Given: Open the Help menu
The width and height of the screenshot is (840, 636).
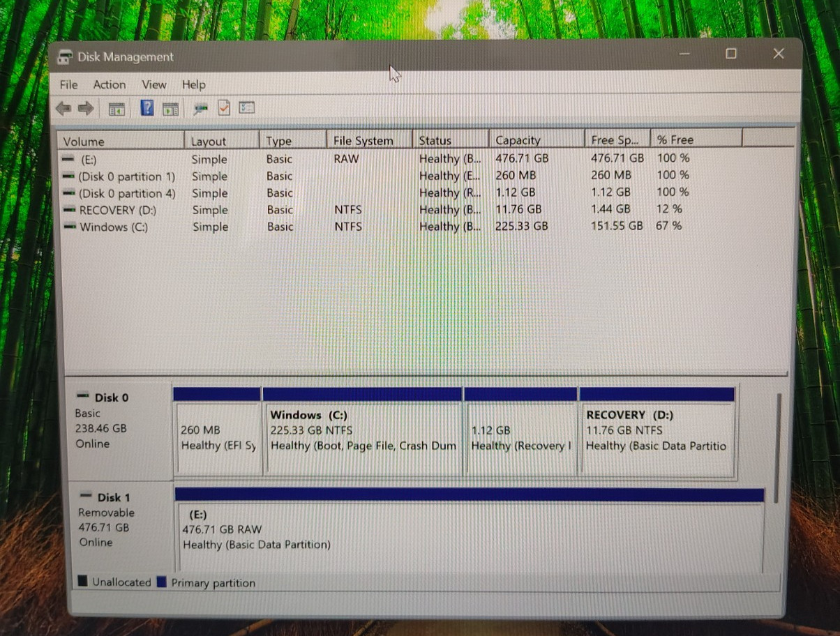Looking at the screenshot, I should pyautogui.click(x=194, y=84).
